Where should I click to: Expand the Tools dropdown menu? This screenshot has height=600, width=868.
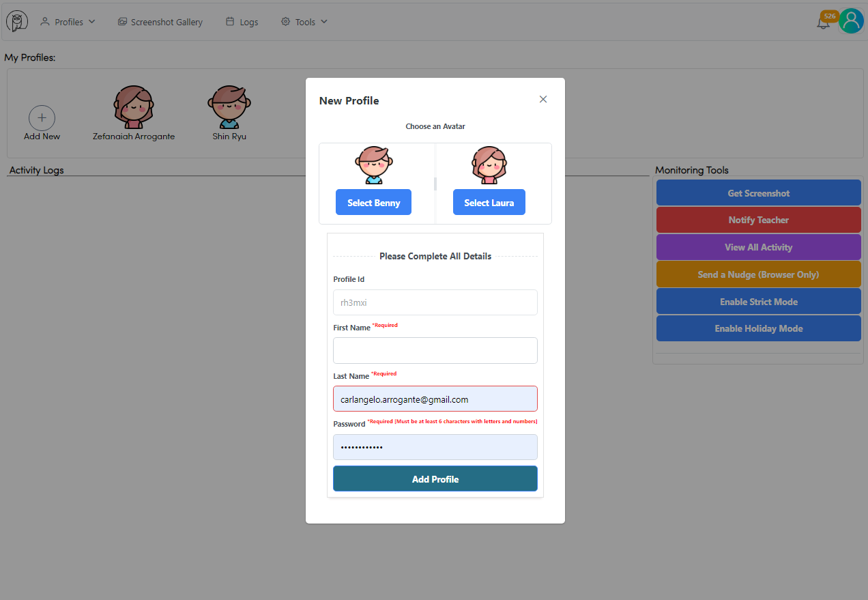(304, 22)
